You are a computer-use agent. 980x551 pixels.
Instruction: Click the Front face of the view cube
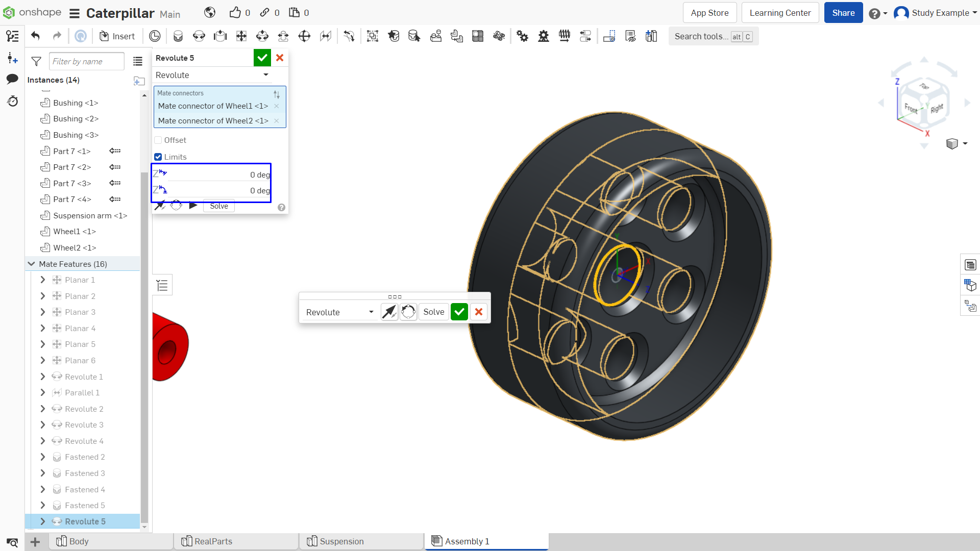coord(911,108)
